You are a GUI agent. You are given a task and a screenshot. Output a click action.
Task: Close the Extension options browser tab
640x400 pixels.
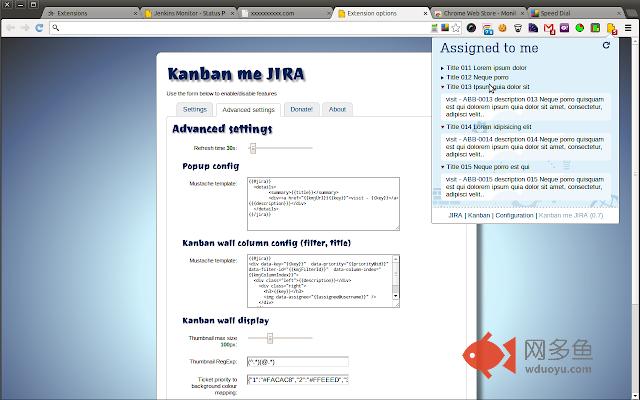click(x=425, y=13)
